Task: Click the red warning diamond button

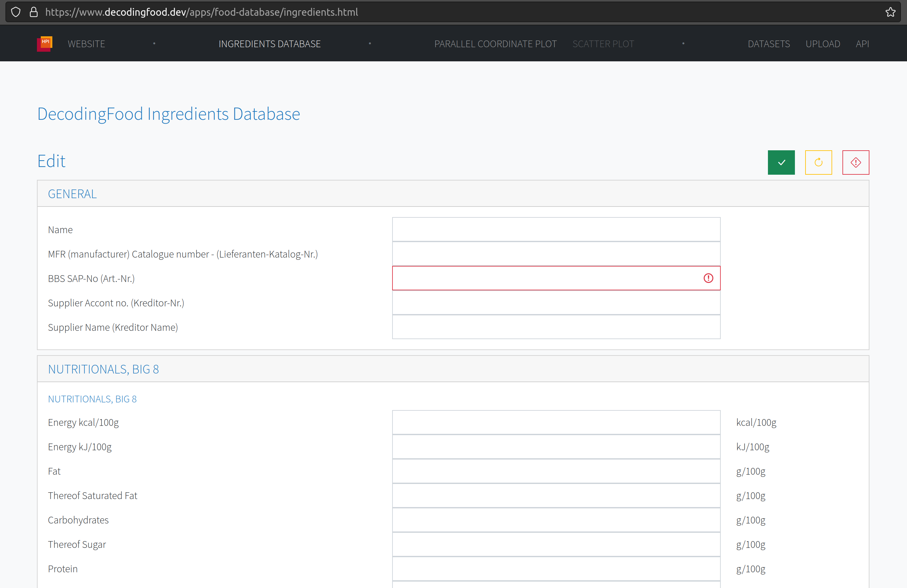Action: pyautogui.click(x=855, y=162)
